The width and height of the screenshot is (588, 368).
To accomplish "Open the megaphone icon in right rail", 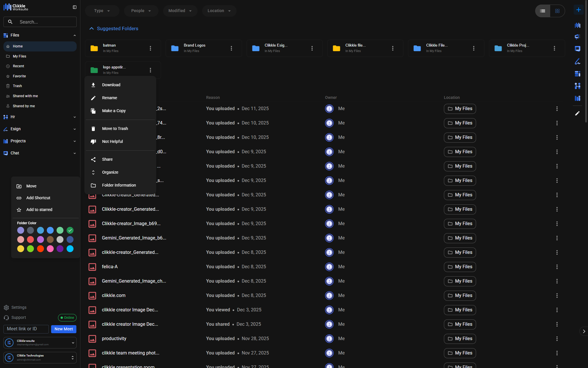I will [577, 37].
